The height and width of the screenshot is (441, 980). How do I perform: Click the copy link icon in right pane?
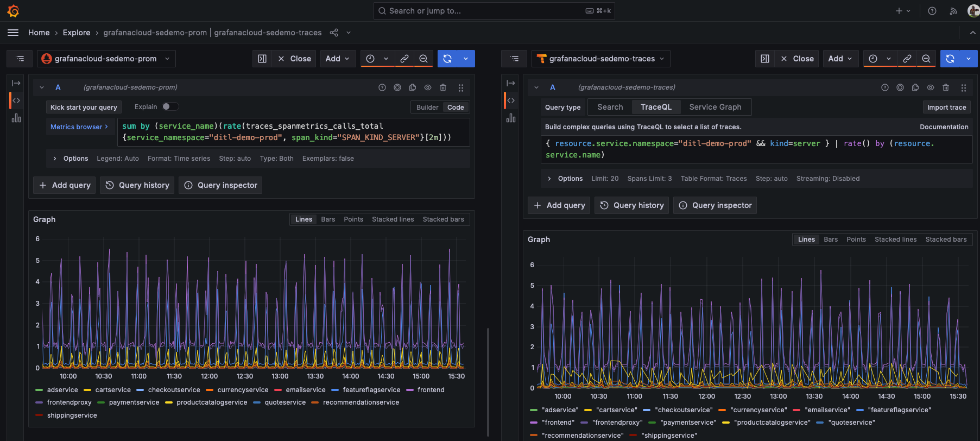pyautogui.click(x=907, y=59)
